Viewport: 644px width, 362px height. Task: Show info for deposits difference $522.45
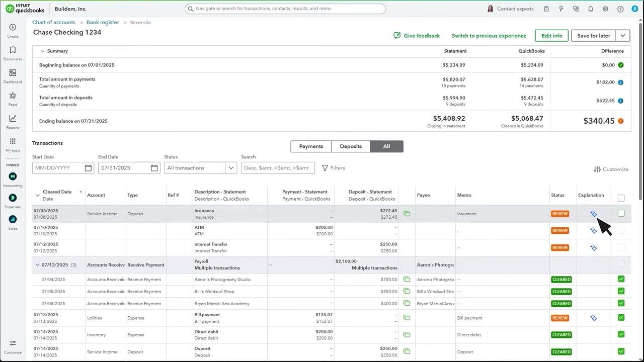click(621, 101)
